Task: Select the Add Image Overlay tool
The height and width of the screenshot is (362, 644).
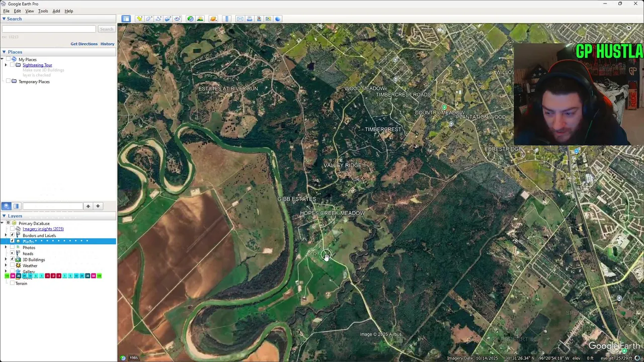Action: (168, 19)
